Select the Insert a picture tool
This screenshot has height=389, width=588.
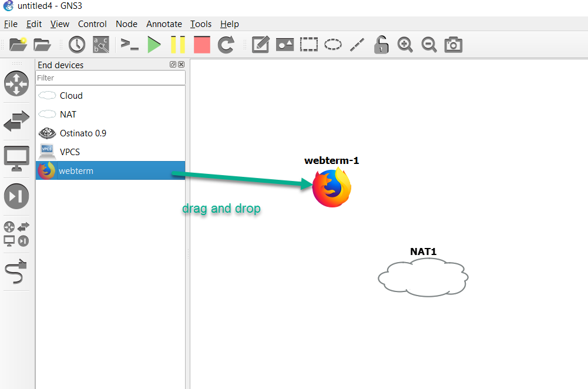click(285, 45)
